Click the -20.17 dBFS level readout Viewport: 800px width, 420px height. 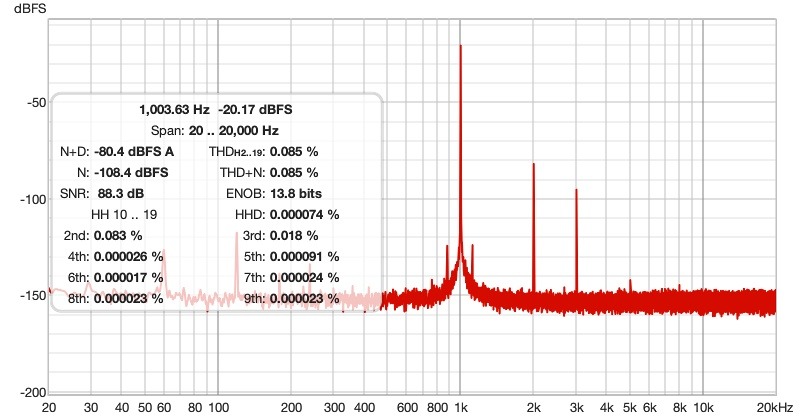point(255,110)
